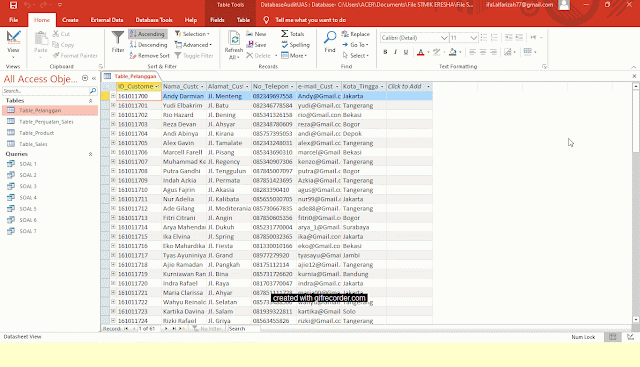Center align text
Screen dimensions: 640x367
(x=483, y=52)
